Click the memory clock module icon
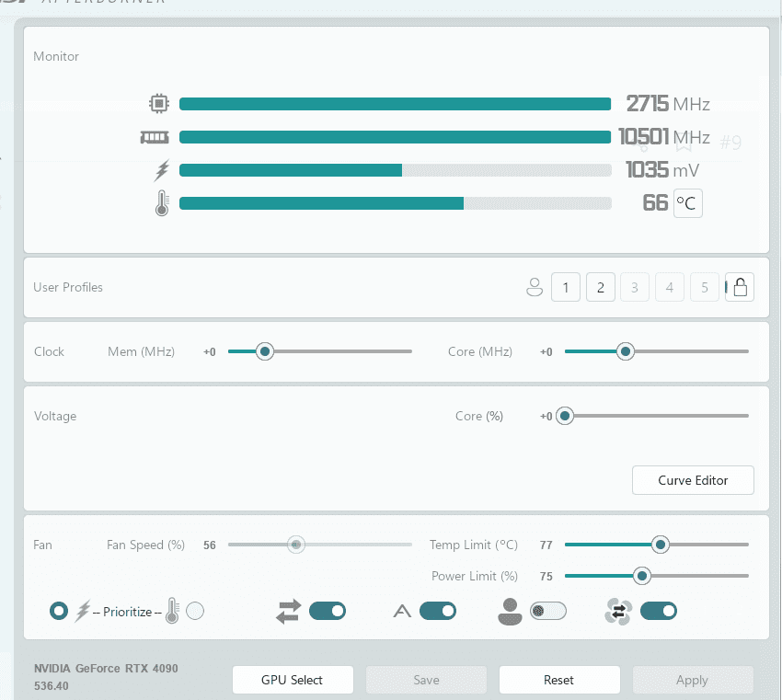Screen dimensions: 782x700 (x=155, y=137)
